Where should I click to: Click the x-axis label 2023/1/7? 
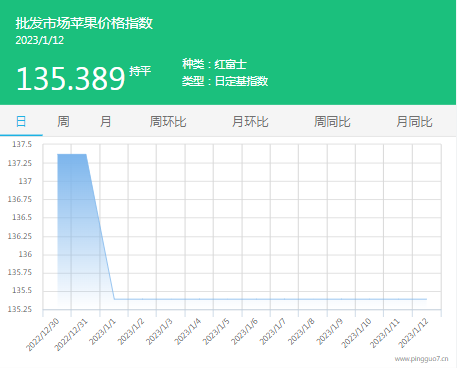point(273,331)
